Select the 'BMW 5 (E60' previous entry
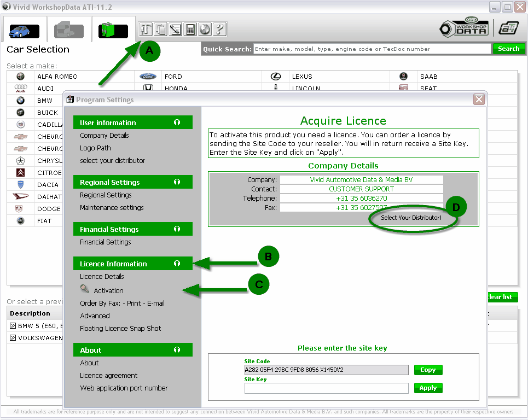The image size is (528, 420). click(x=40, y=326)
